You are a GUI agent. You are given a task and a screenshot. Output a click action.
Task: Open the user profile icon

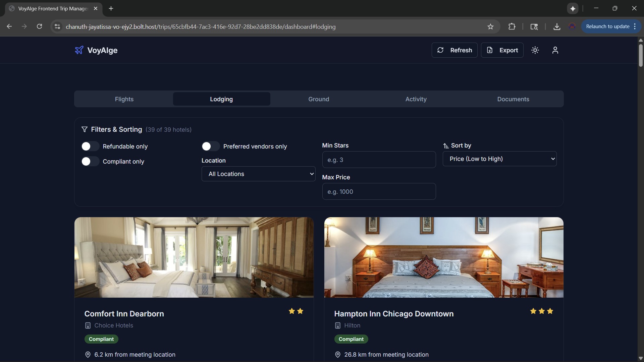click(x=555, y=50)
